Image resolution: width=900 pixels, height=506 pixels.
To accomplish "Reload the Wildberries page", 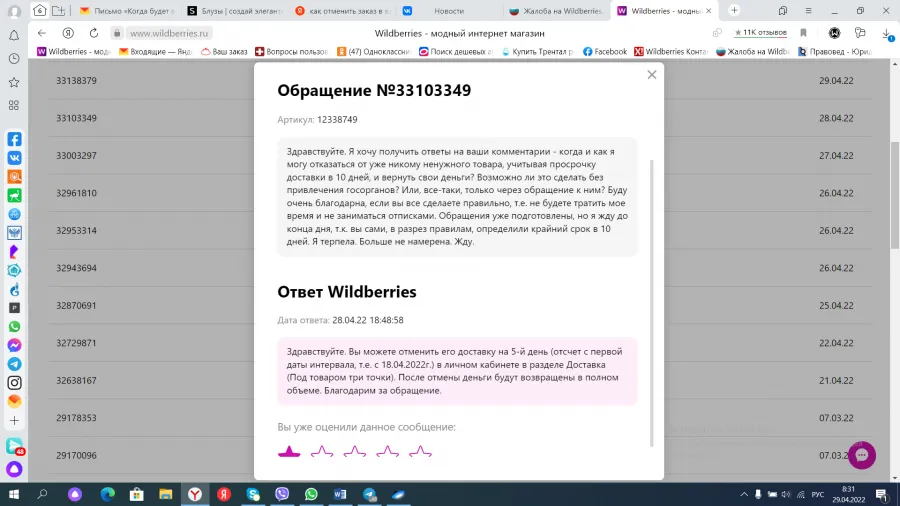I will pos(94,33).
